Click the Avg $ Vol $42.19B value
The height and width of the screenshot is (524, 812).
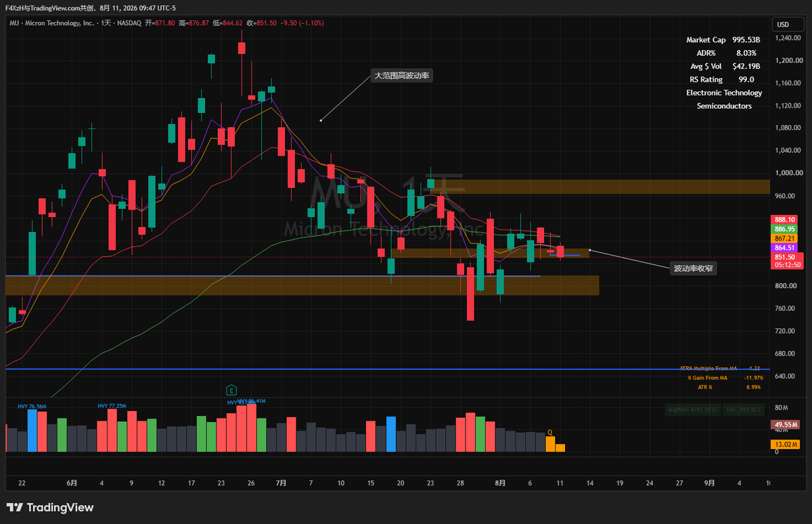(x=746, y=66)
